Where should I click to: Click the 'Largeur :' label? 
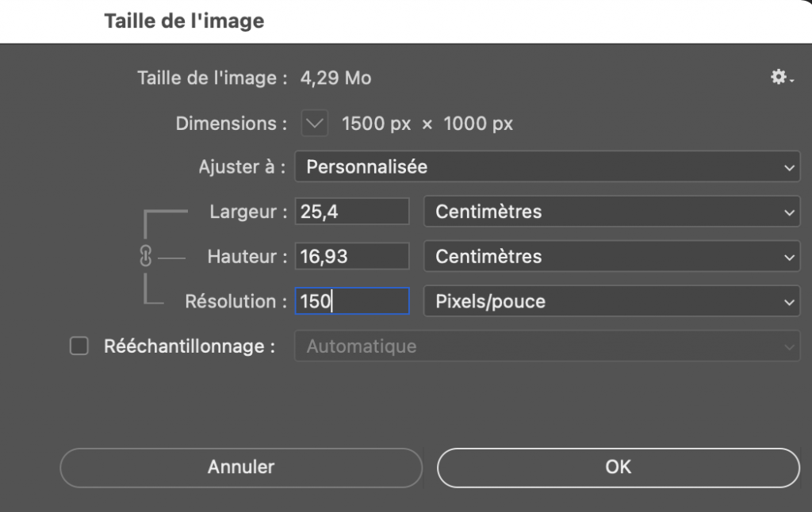point(247,212)
